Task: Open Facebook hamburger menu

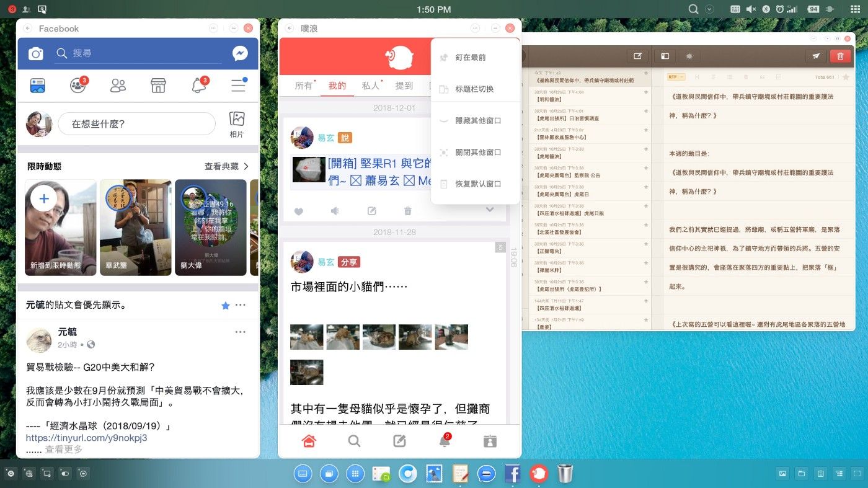Action: click(x=239, y=86)
